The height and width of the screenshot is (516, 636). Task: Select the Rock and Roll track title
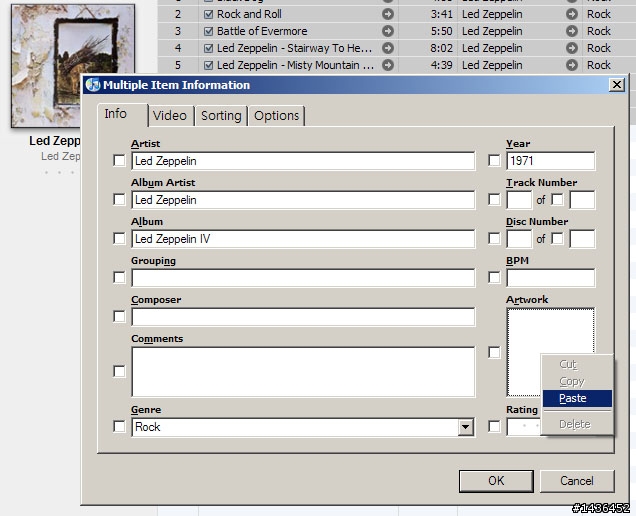(249, 14)
